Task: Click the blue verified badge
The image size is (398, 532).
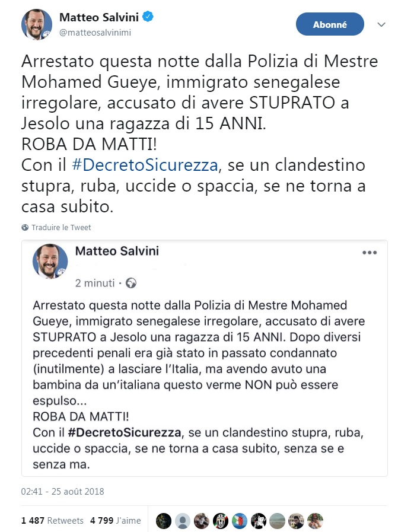Action: click(148, 17)
